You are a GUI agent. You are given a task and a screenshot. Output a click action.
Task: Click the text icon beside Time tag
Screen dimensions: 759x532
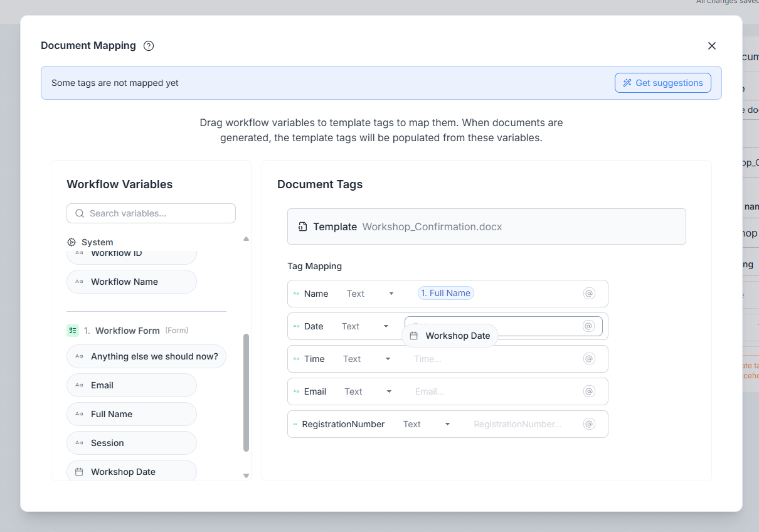296,359
